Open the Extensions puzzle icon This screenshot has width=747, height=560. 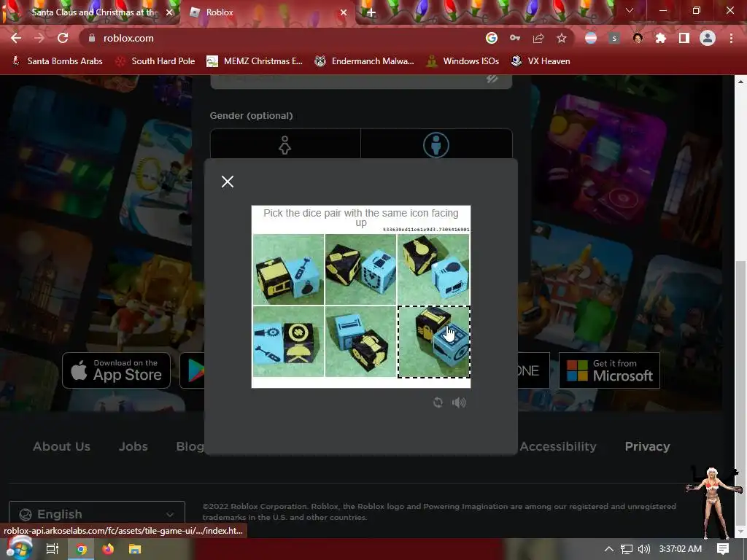661,38
